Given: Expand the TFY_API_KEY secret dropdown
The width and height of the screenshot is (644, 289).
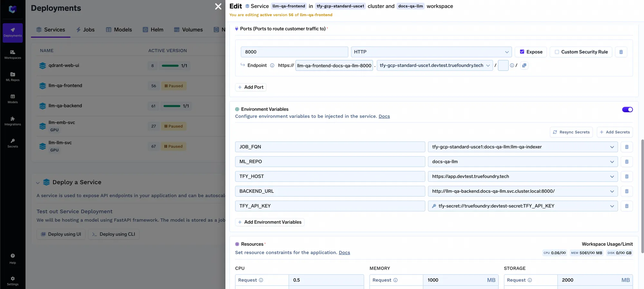Looking at the screenshot, I should (x=612, y=206).
